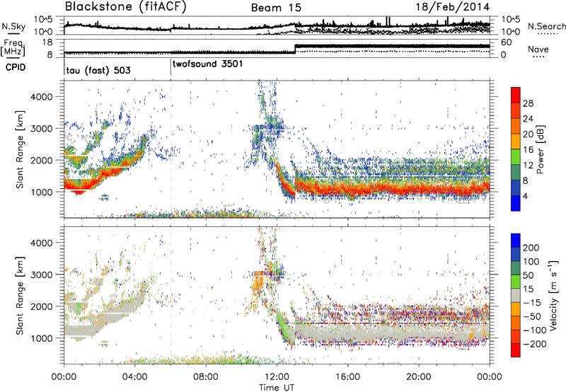Click the '08:00' time axis tick
Image resolution: width=566 pixels, height=392 pixels.
click(206, 377)
